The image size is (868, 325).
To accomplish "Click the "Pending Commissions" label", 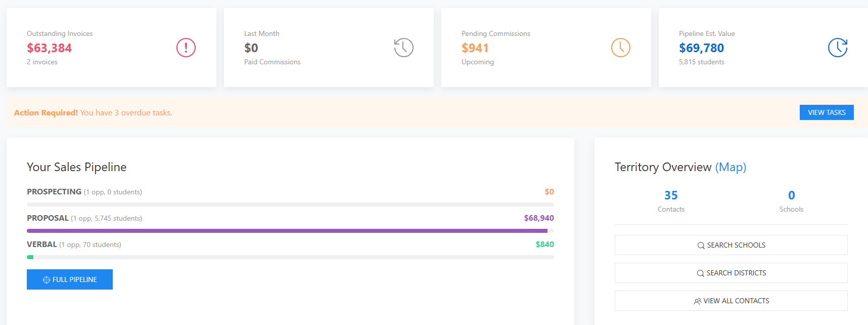I will [x=496, y=33].
